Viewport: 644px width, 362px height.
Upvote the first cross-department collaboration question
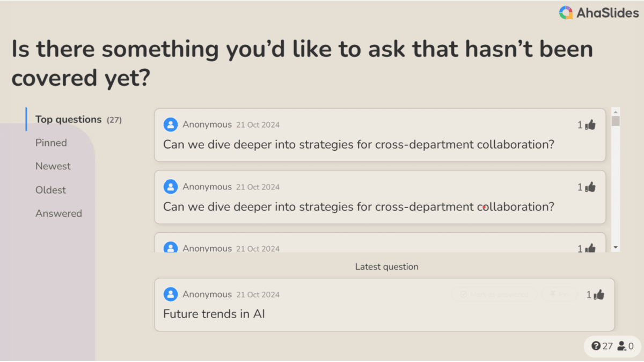[590, 125]
